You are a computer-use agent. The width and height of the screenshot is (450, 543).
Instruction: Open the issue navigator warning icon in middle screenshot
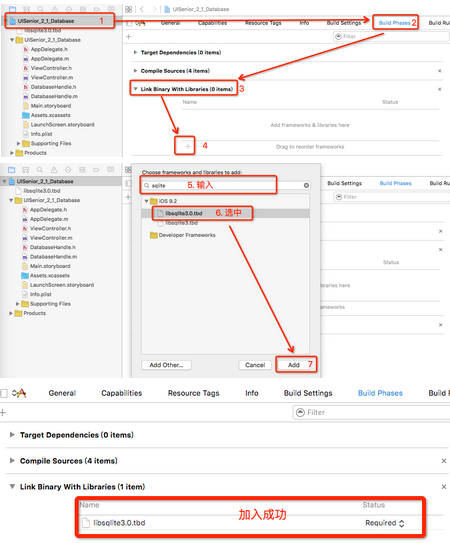[x=54, y=170]
